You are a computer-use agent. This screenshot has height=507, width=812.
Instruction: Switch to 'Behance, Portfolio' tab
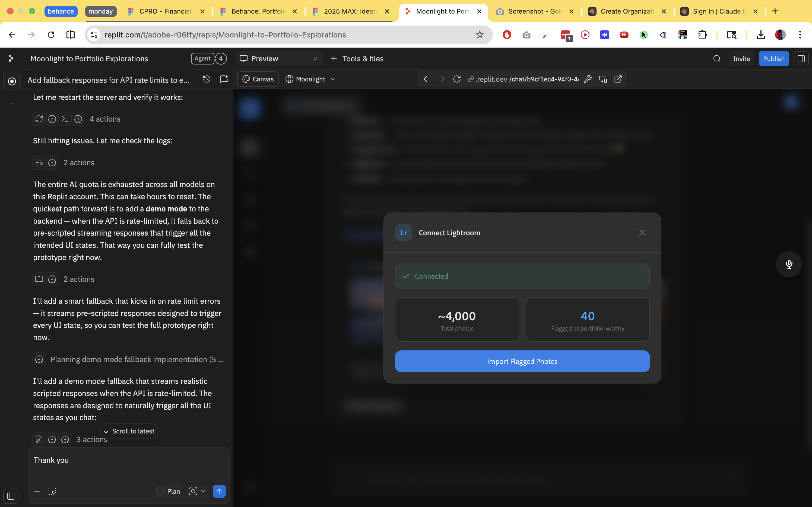coord(258,11)
